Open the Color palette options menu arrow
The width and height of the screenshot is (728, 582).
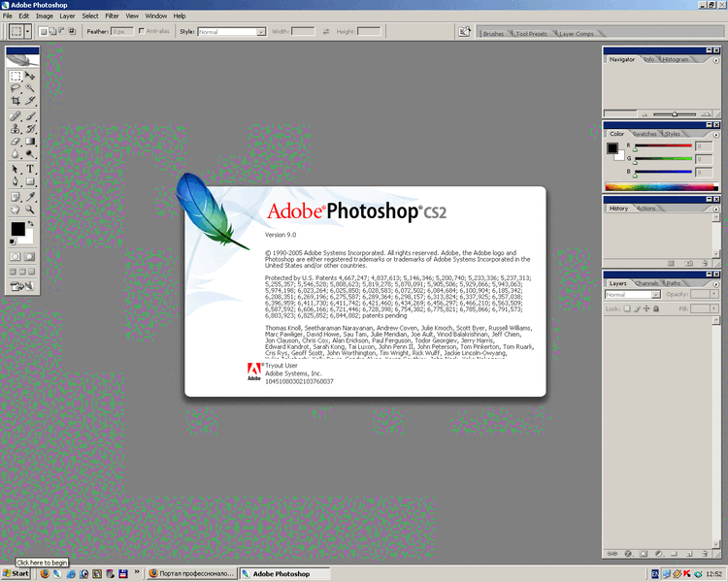715,135
